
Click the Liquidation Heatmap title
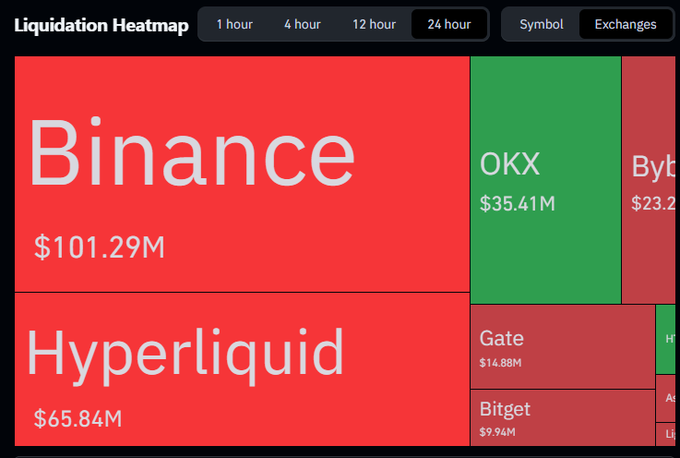101,25
